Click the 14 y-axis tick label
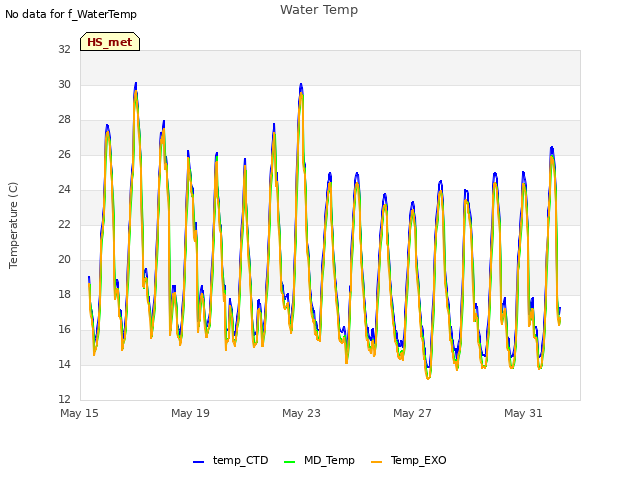The image size is (640, 480). point(64,364)
